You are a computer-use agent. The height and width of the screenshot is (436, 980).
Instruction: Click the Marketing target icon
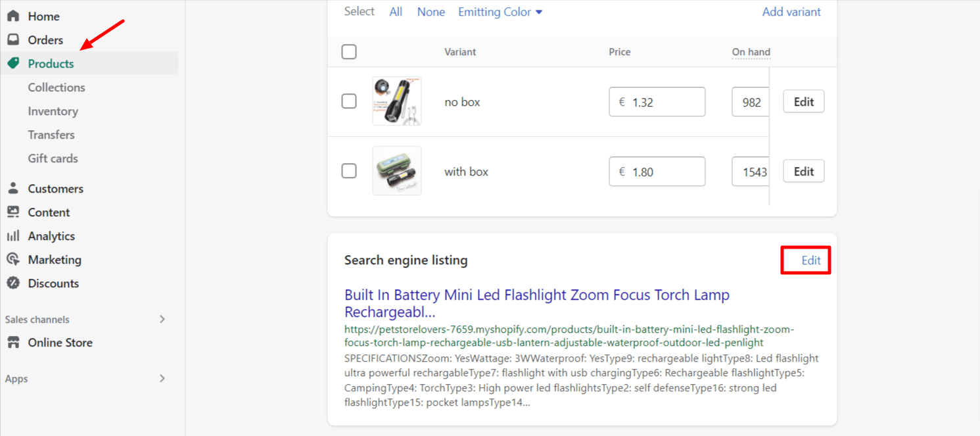(13, 259)
